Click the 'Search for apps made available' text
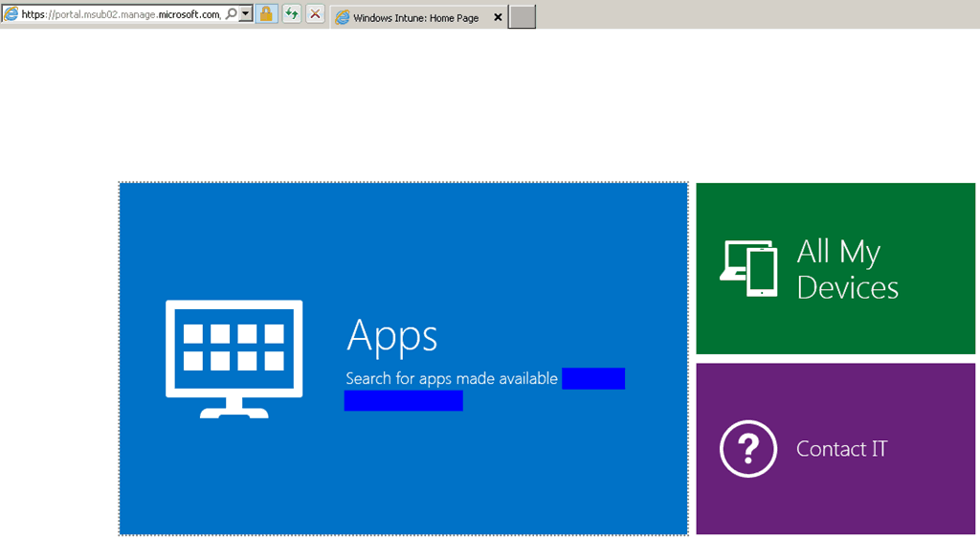Viewport: 980px width, 539px height. point(452,378)
